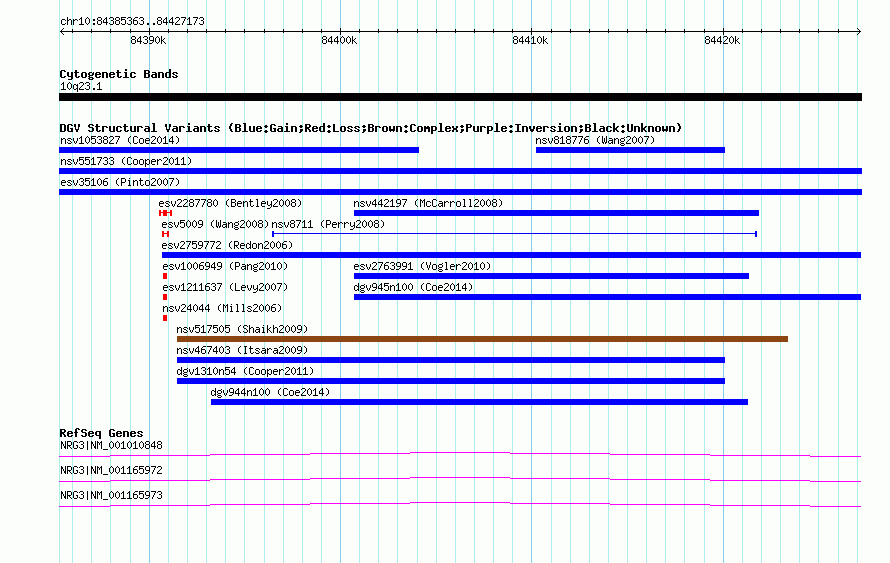Click the ruler's left arrow end
The width and height of the screenshot is (890, 563).
[x=62, y=32]
